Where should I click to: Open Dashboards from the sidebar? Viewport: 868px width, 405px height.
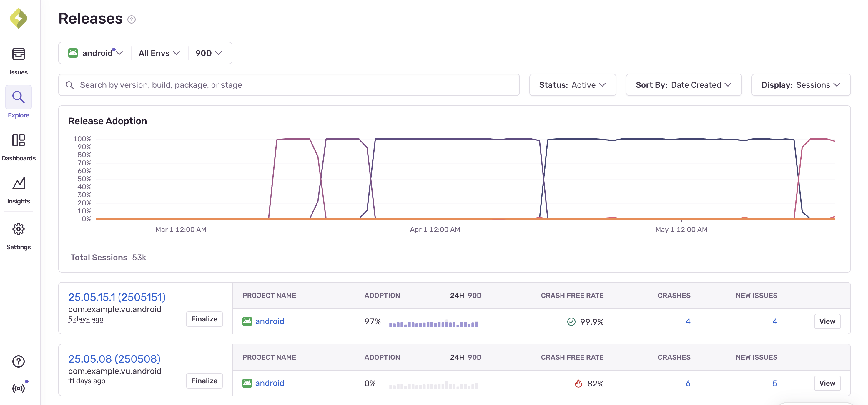point(18,140)
